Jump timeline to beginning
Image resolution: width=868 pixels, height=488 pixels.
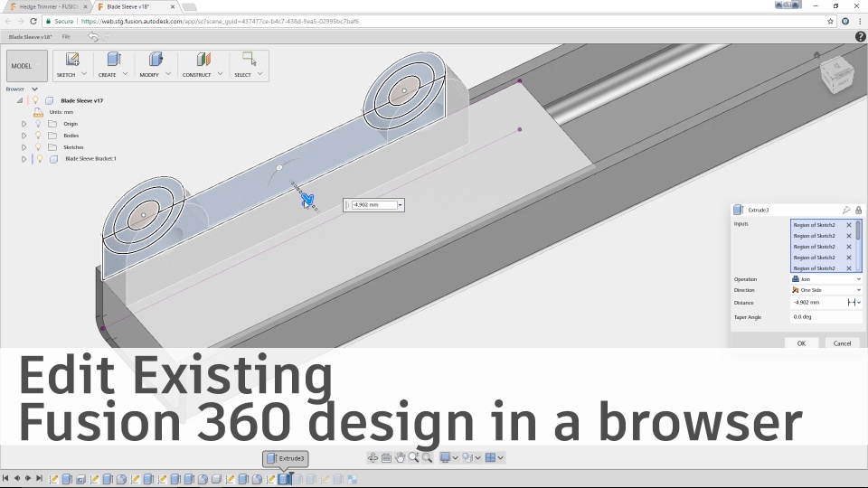tap(5, 478)
